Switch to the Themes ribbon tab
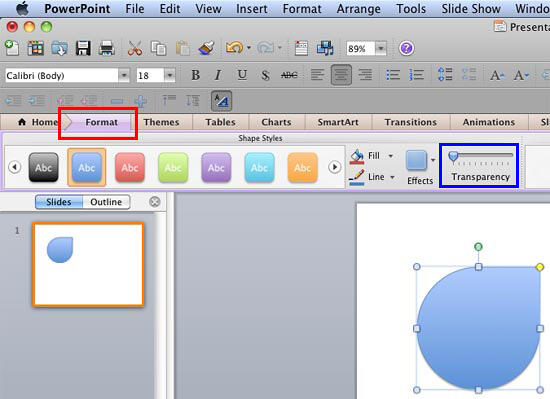This screenshot has height=399, width=550. pyautogui.click(x=161, y=122)
